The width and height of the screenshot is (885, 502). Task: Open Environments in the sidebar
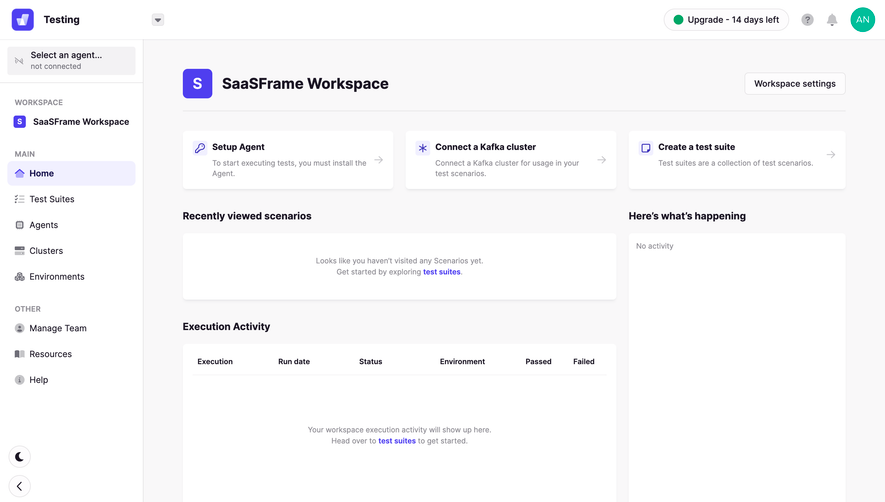pyautogui.click(x=71, y=277)
